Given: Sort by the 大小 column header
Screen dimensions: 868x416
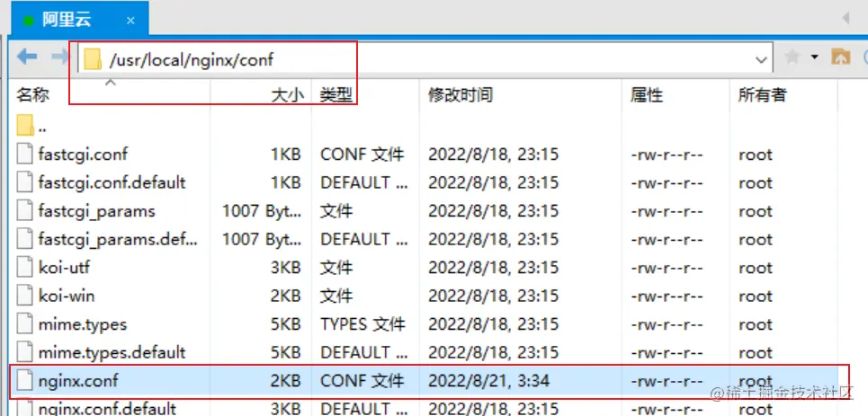Looking at the screenshot, I should coord(287,95).
